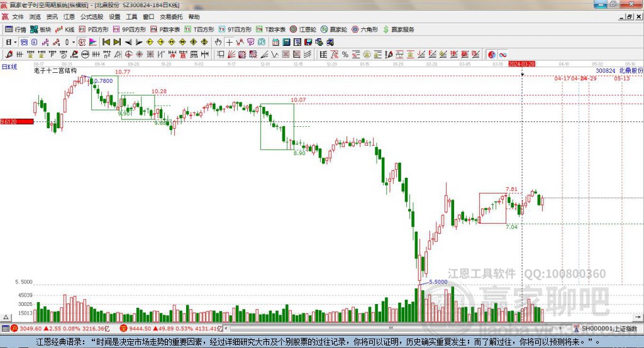Open the 设置 menu
The width and height of the screenshot is (644, 348).
click(114, 17)
